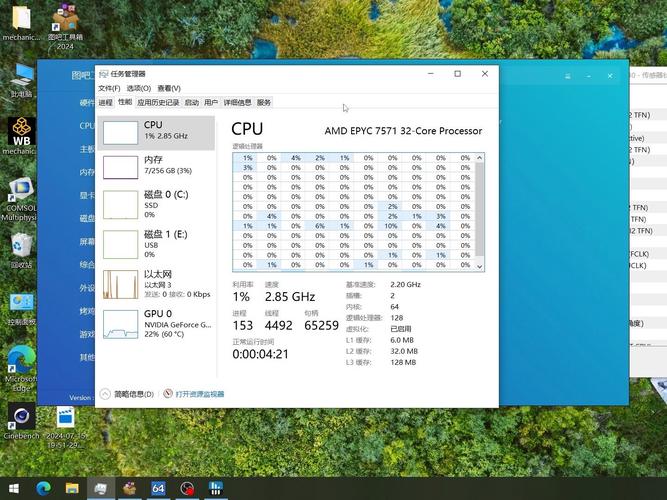Click the Task Manager title bar icon

tap(103, 74)
